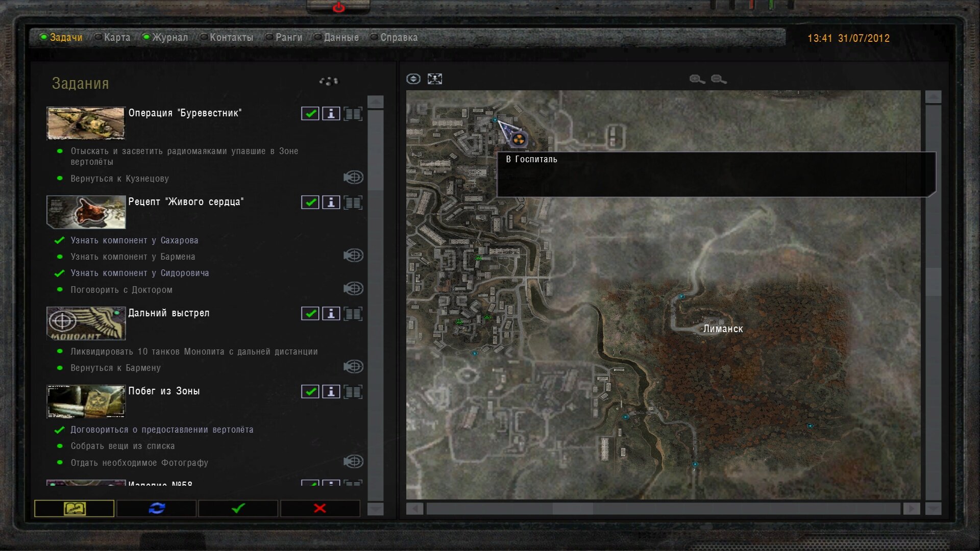Image resolution: width=980 pixels, height=551 pixels.
Task: Switch to the Карта tab
Action: point(117,37)
